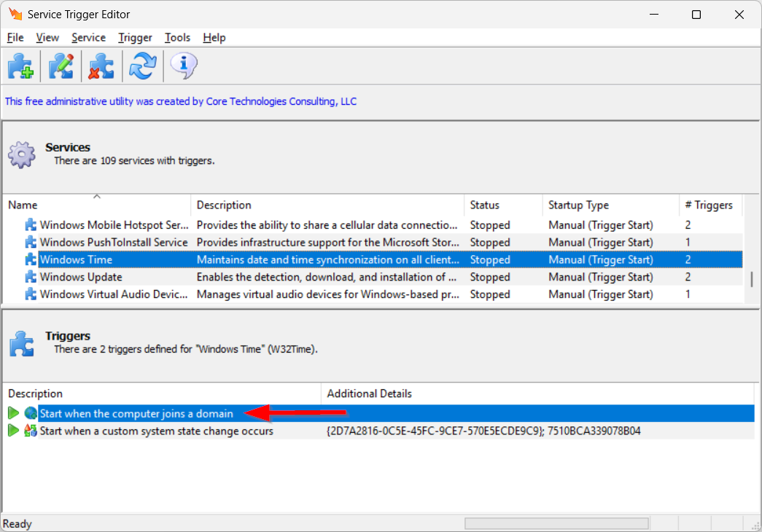Click the Delete Trigger red X icon
The image size is (762, 532).
pyautogui.click(x=101, y=66)
